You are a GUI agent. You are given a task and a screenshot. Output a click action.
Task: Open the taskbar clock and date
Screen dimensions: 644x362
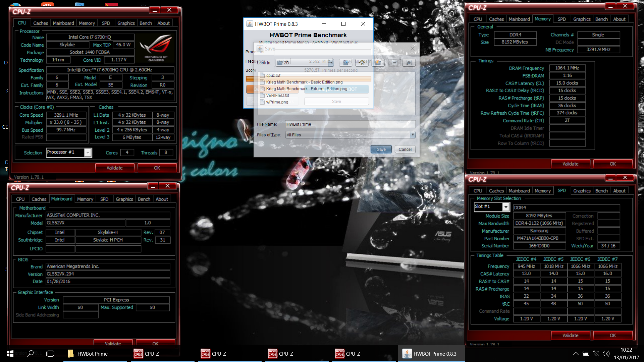click(x=626, y=354)
